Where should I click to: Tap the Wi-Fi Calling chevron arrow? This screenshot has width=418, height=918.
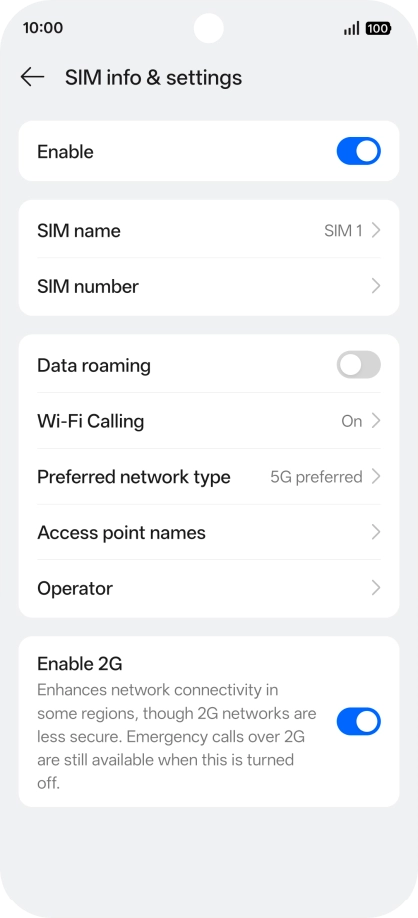point(376,421)
